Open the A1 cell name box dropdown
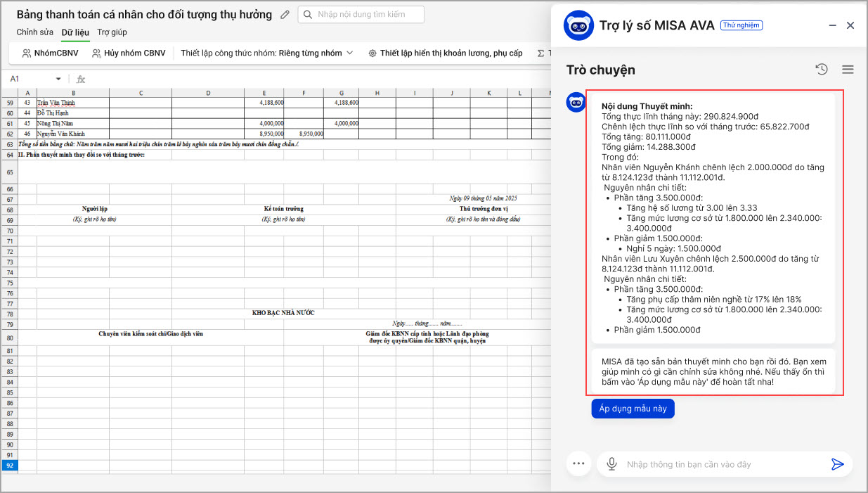Image resolution: width=868 pixels, height=493 pixels. (58, 79)
